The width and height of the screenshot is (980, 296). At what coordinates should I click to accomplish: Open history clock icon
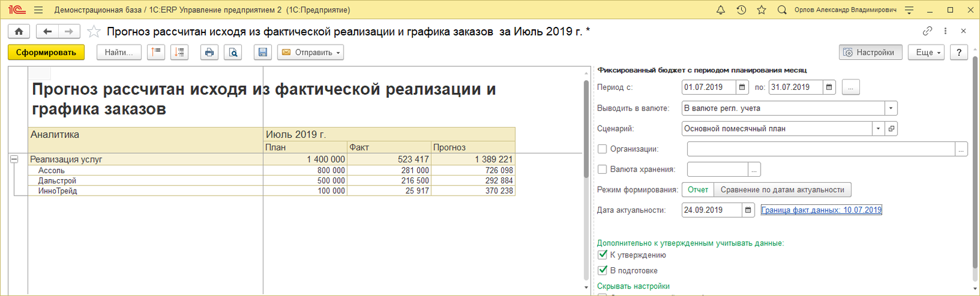[741, 10]
